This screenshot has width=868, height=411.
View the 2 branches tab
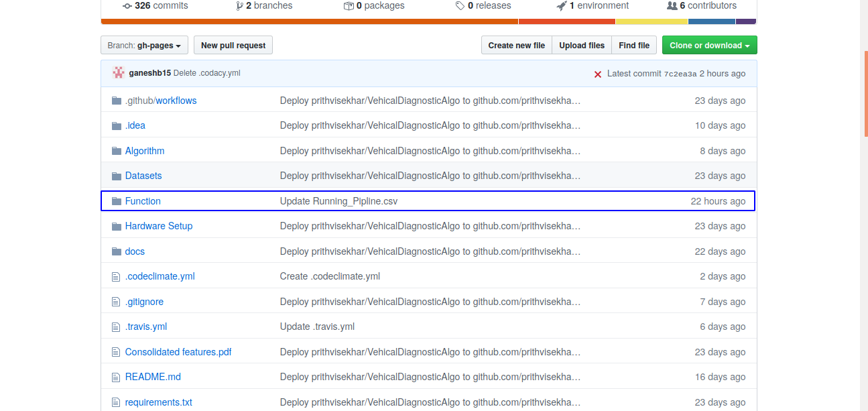tap(264, 6)
